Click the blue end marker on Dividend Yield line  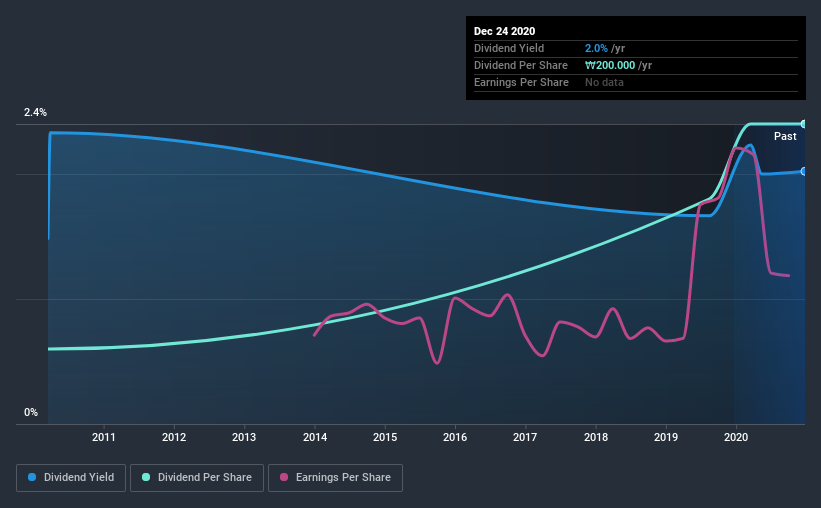click(x=803, y=171)
